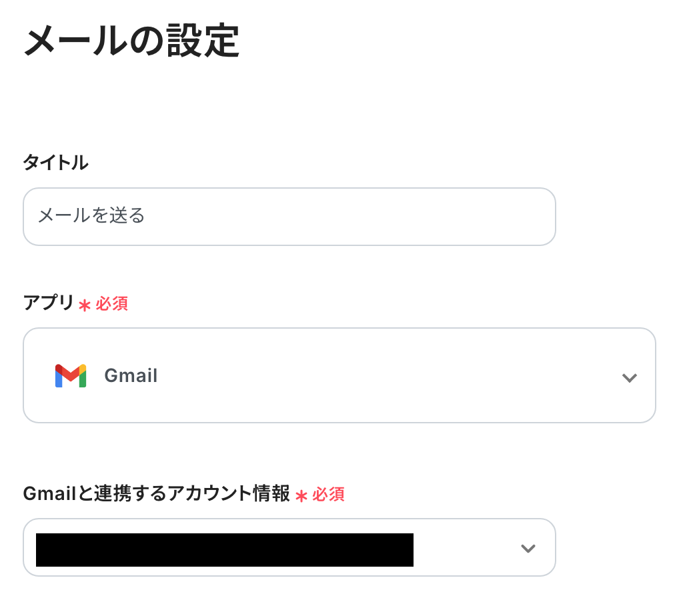Click 必須 tag beside the account information label
This screenshot has width=691, height=616.
[x=328, y=495]
